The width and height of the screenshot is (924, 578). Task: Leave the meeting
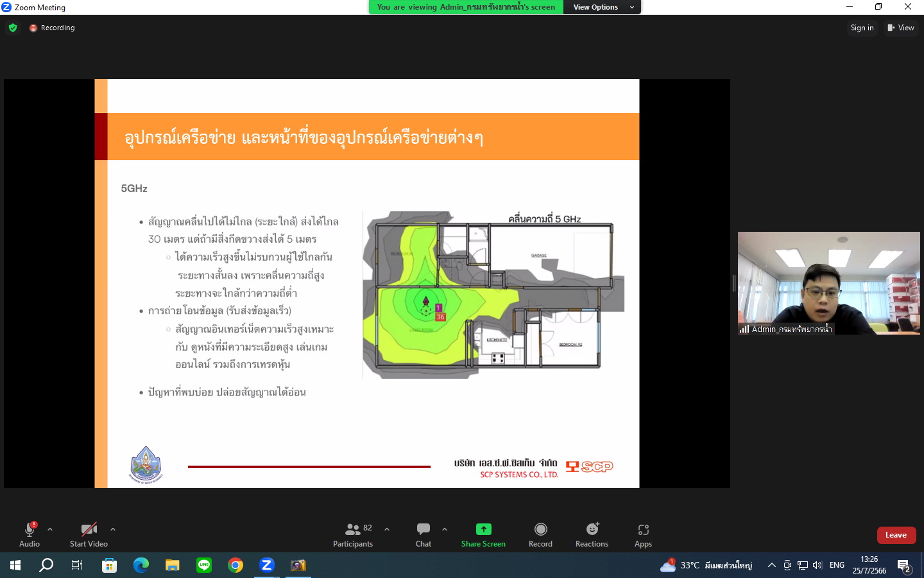pyautogui.click(x=896, y=535)
